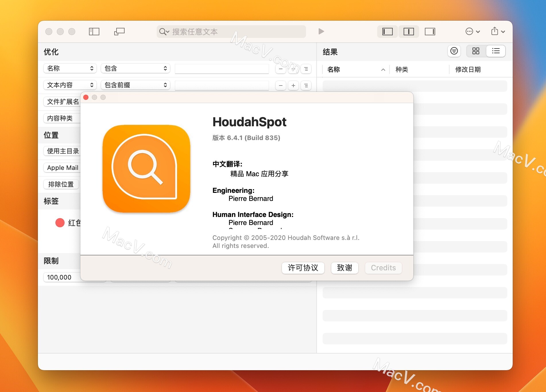Screen dimensions: 546x392
Task: Click the 致谢 acknowledgements button
Action: [345, 268]
